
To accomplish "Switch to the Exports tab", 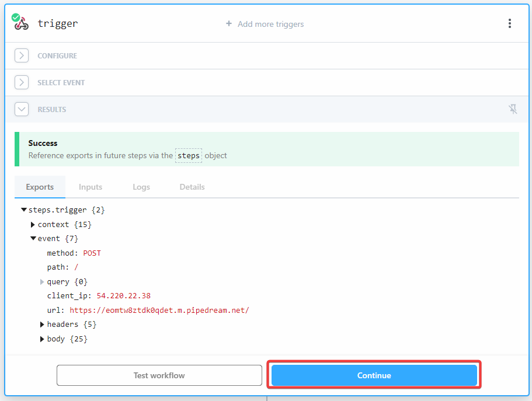I will point(40,187).
